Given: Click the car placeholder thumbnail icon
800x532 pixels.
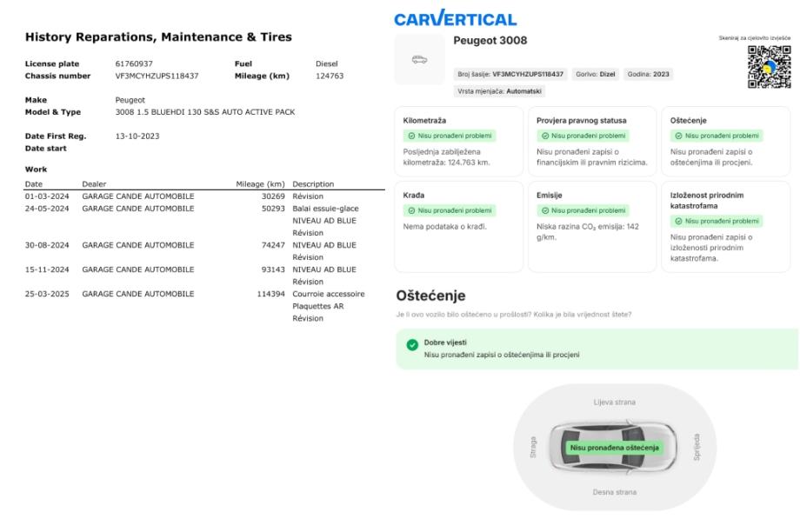Looking at the screenshot, I should [x=419, y=60].
